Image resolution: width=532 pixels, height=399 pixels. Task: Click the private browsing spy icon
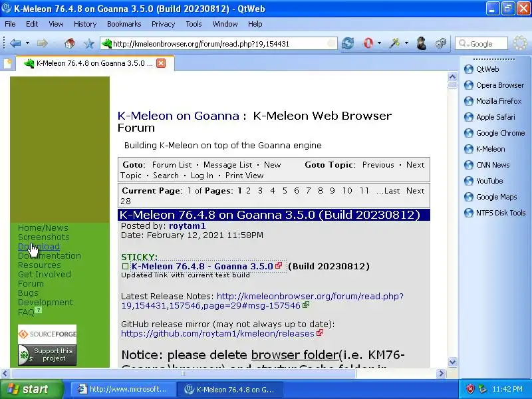(x=422, y=43)
